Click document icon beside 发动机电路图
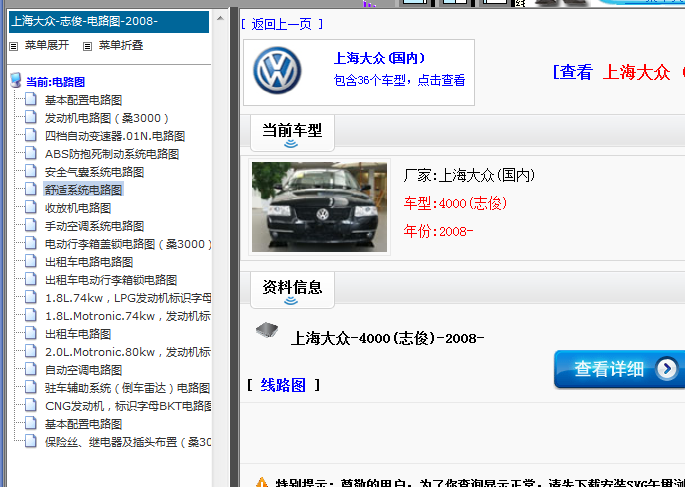685x487 pixels. pos(31,117)
